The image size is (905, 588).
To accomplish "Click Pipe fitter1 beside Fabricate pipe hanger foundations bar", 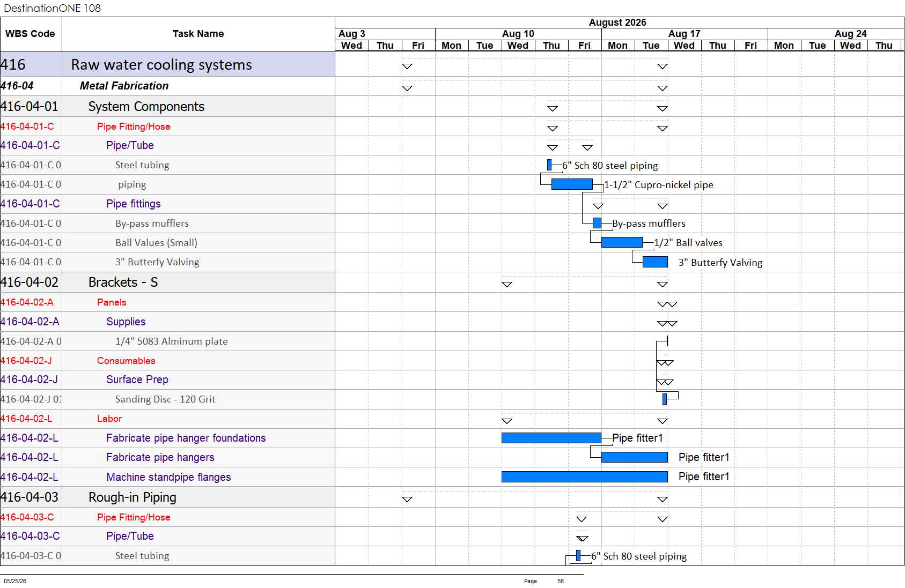I will tap(637, 438).
